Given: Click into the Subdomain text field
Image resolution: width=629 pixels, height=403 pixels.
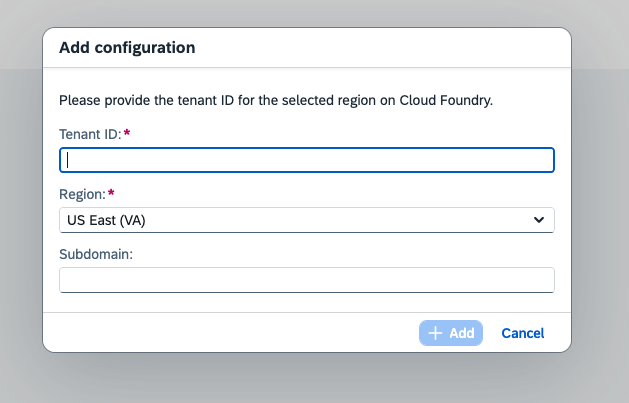Looking at the screenshot, I should pos(306,280).
